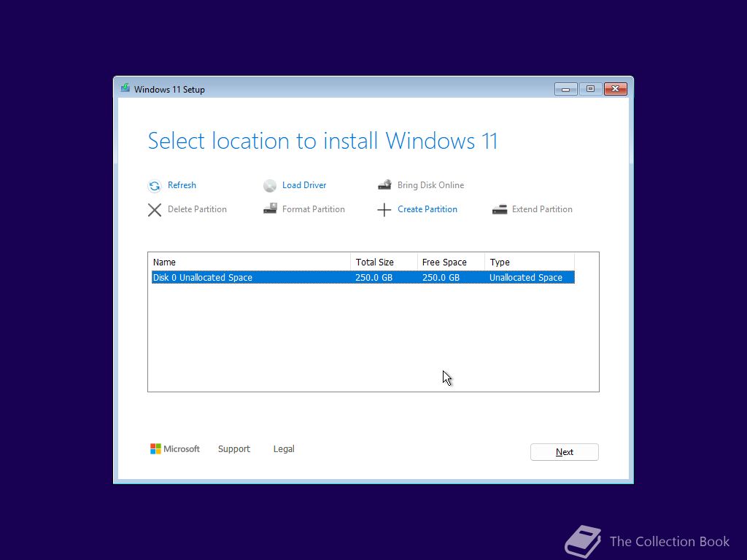Click the Free Space column header
The image size is (747, 560).
(451, 262)
